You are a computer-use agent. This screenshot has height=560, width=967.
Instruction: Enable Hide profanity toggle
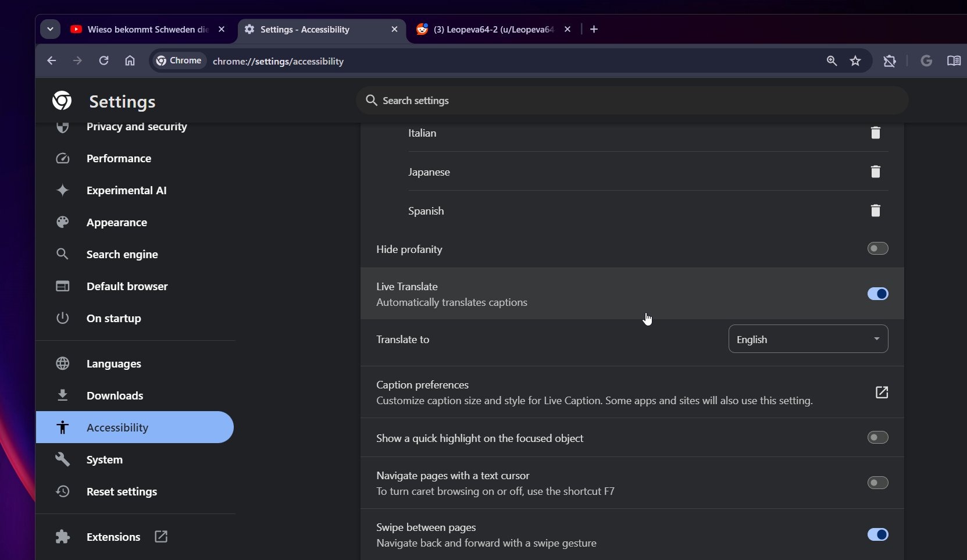coord(877,249)
